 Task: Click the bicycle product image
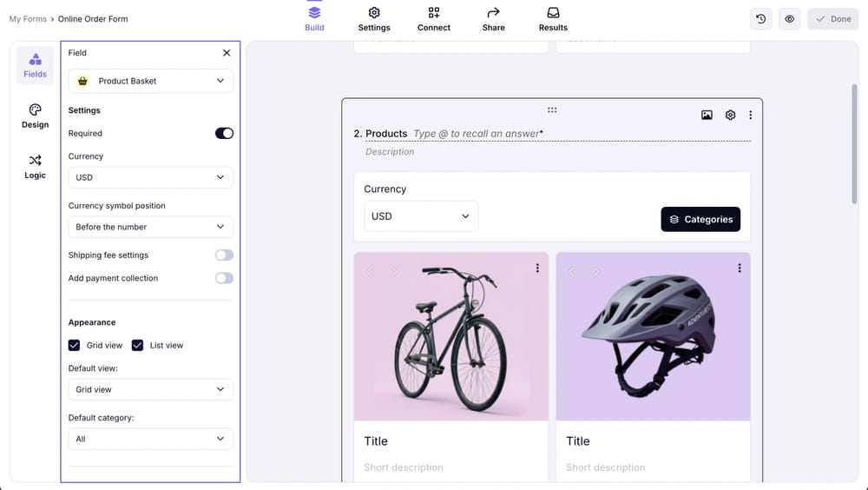tap(451, 336)
